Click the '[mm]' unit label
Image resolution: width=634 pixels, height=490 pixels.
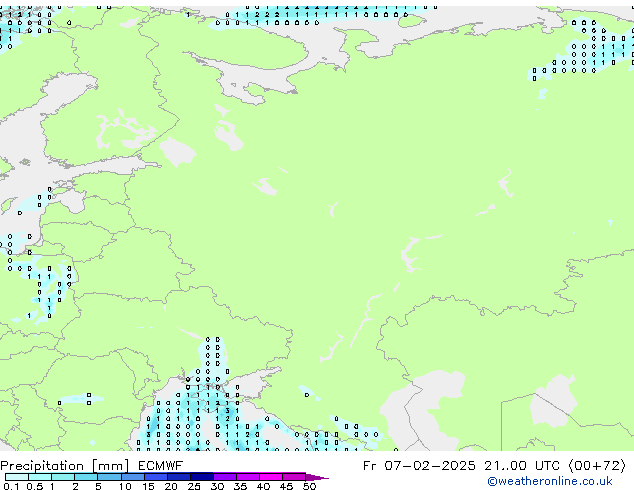[x=110, y=466]
